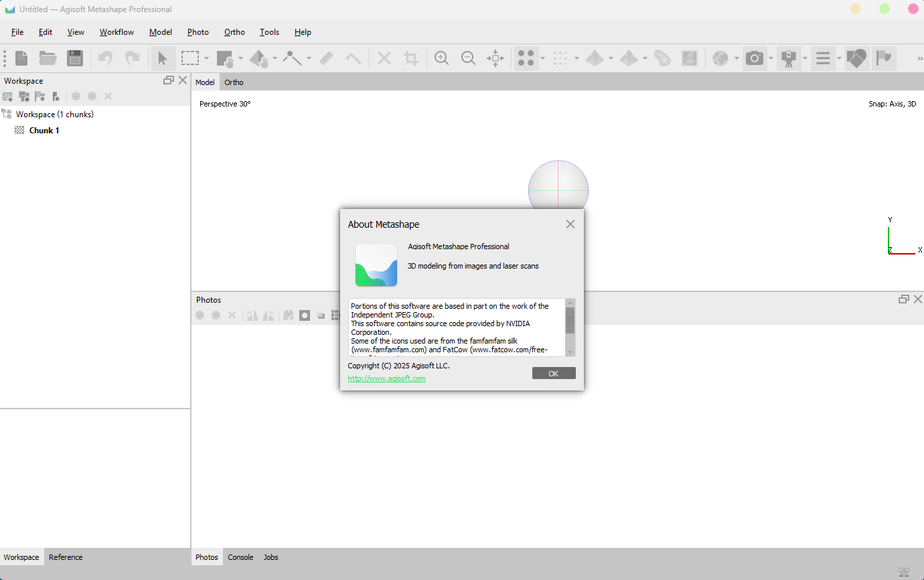Open the Edit menu

pyautogui.click(x=46, y=32)
